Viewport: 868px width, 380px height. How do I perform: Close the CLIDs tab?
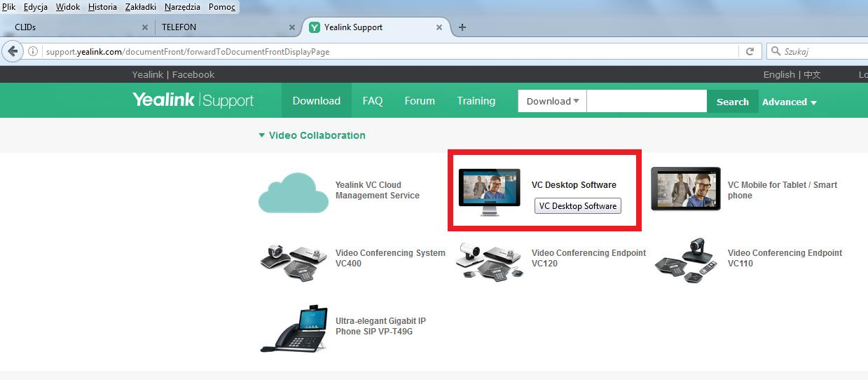tap(145, 27)
